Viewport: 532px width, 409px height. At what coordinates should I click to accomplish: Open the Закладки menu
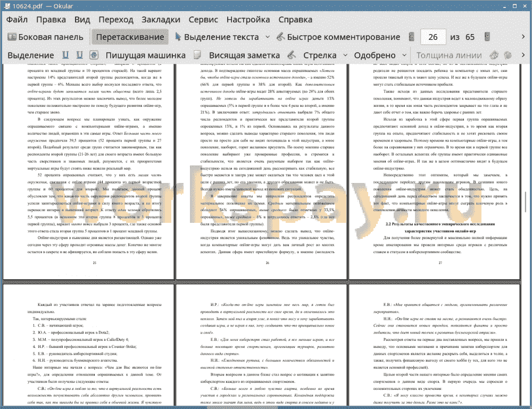tap(161, 20)
